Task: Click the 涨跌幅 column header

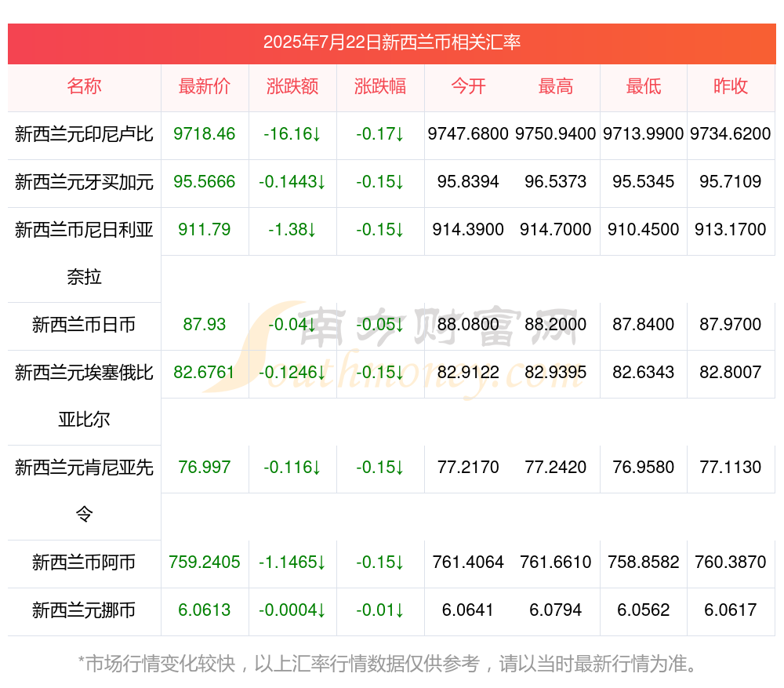Action: [x=380, y=86]
